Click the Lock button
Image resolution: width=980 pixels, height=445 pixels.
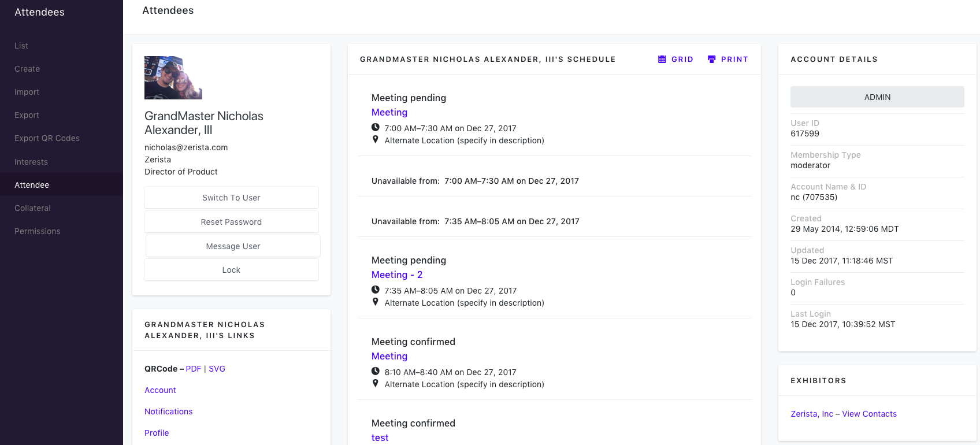(231, 270)
